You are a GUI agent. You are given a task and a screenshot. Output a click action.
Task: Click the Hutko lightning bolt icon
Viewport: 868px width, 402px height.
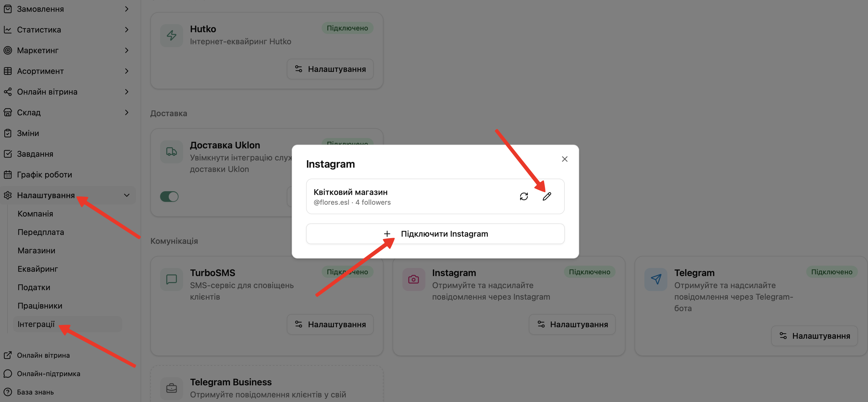coord(172,35)
